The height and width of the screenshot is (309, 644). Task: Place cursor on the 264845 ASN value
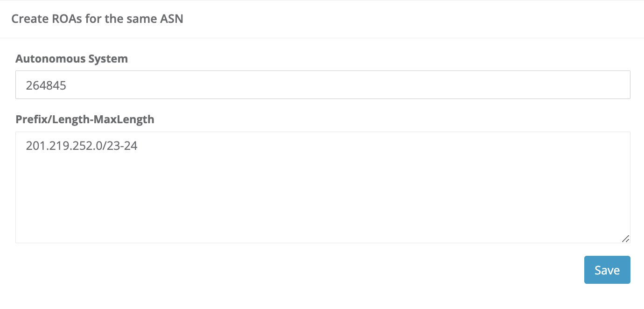click(x=46, y=85)
